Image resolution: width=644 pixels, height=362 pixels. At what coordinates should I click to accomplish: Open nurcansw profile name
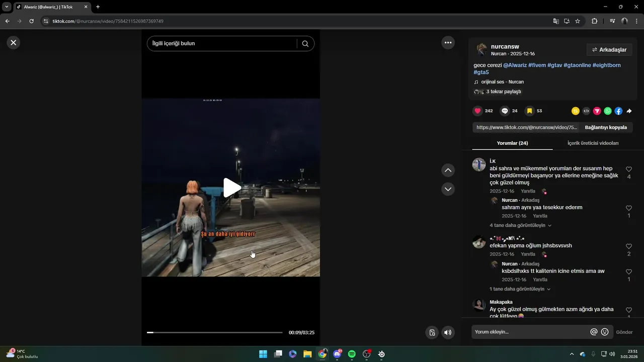[505, 46]
